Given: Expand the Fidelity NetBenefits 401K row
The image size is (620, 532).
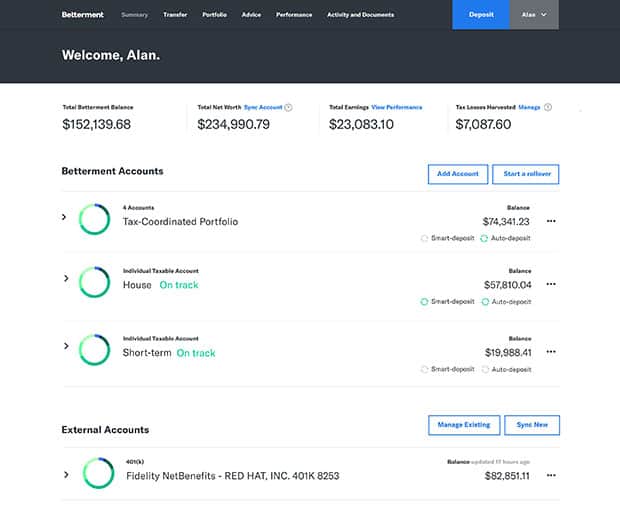Looking at the screenshot, I should coord(66,474).
